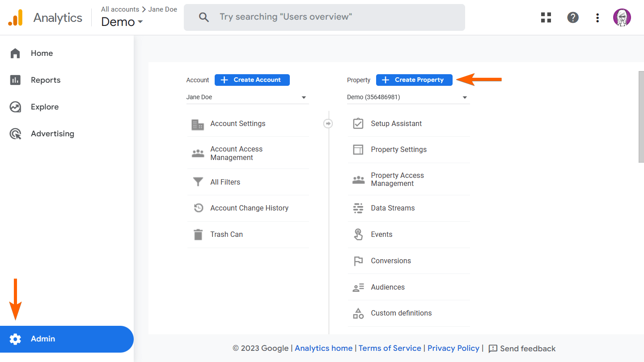Click the user profile avatar
The image size is (644, 362).
[622, 17]
